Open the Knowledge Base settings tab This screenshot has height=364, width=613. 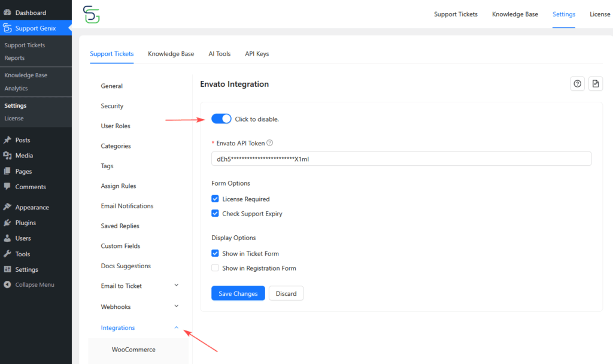171,53
